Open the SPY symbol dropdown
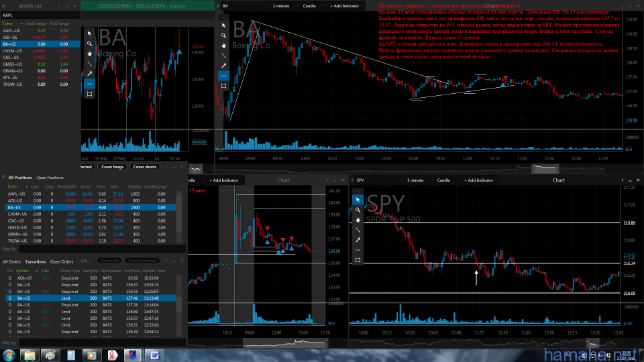The image size is (644, 362). pyautogui.click(x=379, y=180)
